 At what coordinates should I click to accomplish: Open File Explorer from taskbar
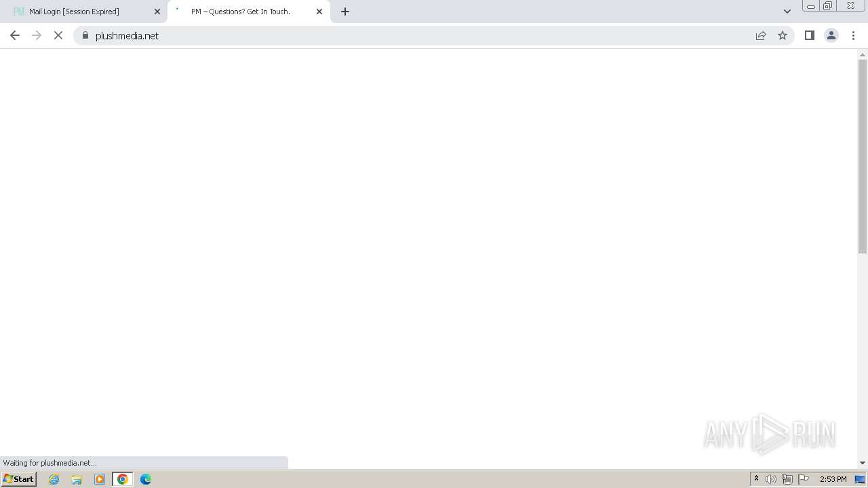pyautogui.click(x=77, y=479)
